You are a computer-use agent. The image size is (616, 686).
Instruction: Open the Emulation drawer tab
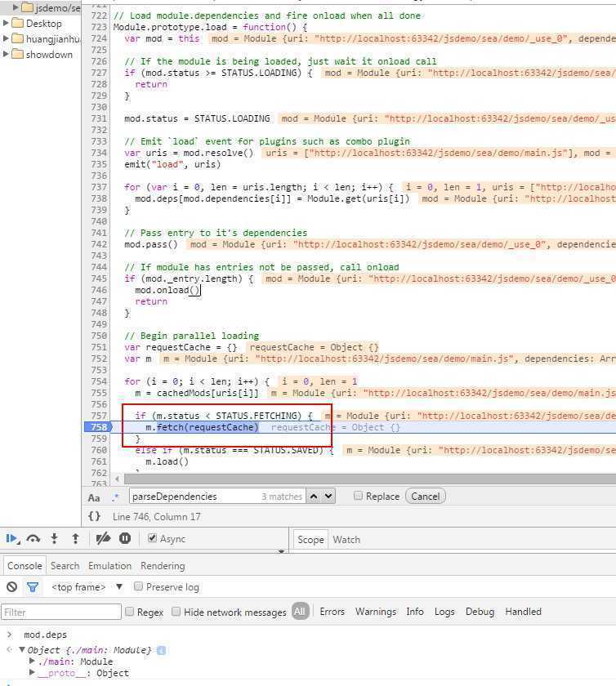[x=110, y=566]
